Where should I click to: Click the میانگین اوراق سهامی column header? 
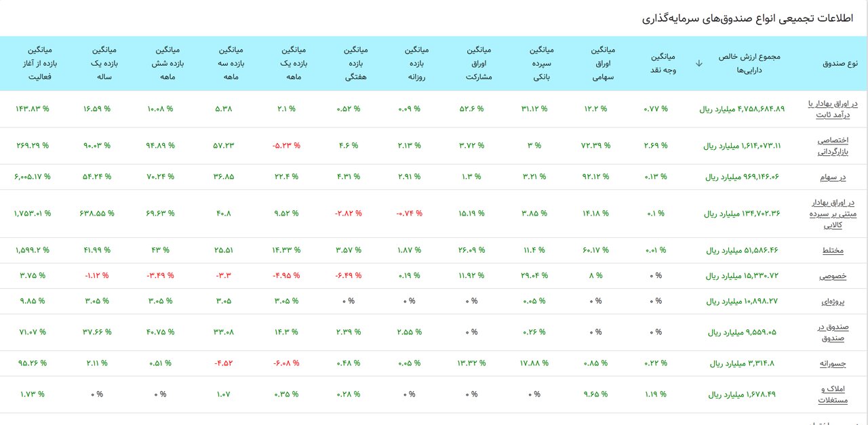tap(601, 63)
